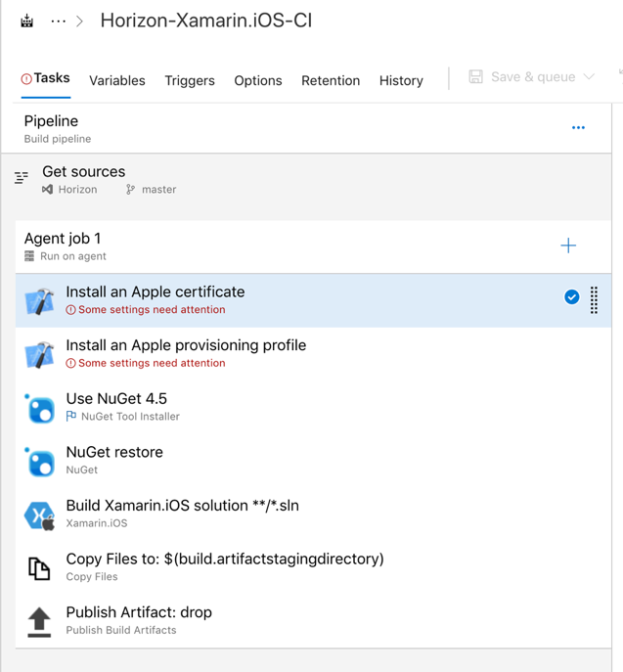Click the Horizon-Xamarin.iOS-CI pipeline title

[x=206, y=21]
